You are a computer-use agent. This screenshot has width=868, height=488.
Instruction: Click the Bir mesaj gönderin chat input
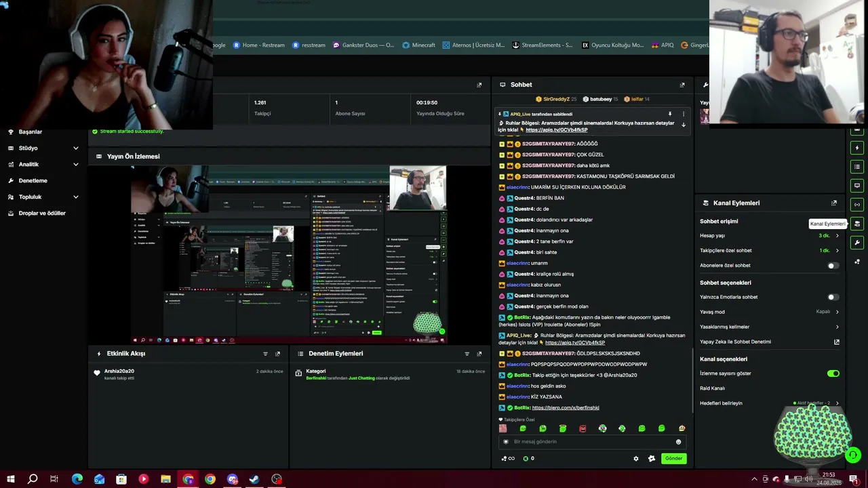(591, 442)
